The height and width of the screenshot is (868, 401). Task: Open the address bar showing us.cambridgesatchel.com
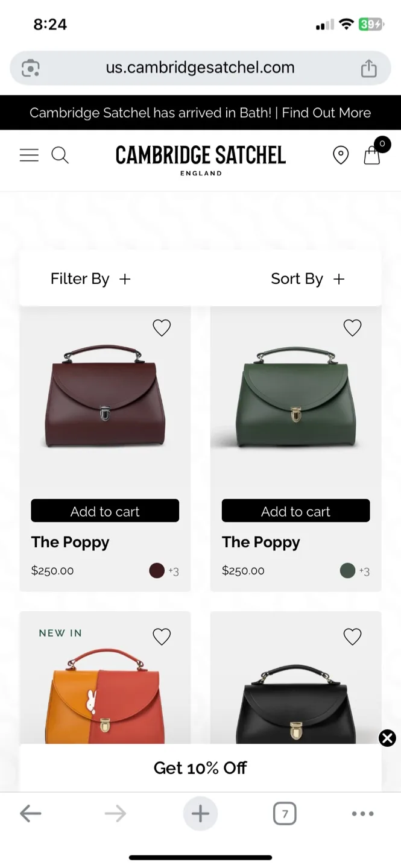200,68
